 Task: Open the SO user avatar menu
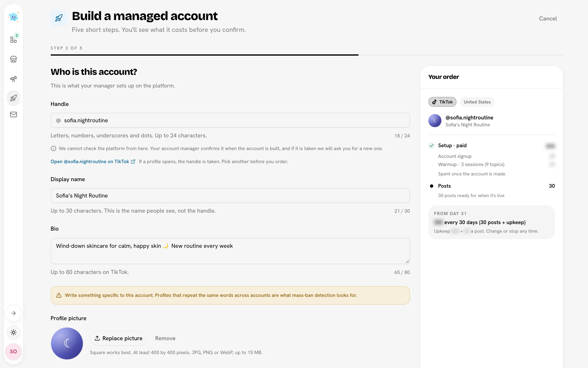point(13,351)
